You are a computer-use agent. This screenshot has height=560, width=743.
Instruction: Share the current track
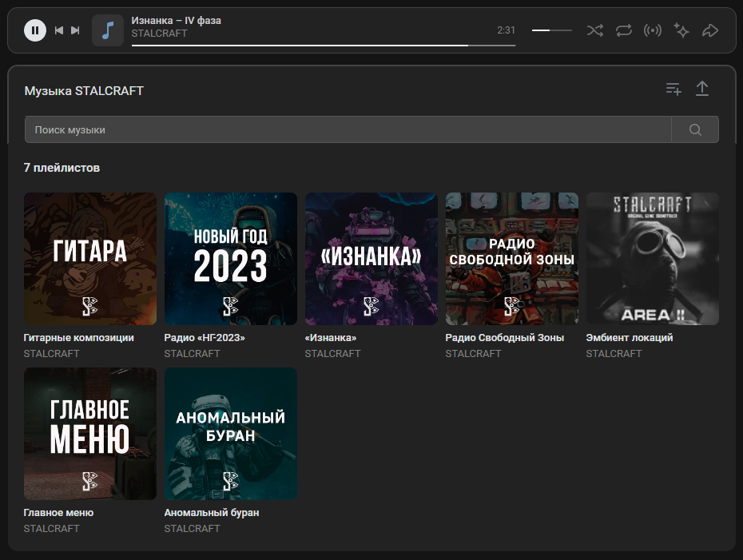[710, 30]
